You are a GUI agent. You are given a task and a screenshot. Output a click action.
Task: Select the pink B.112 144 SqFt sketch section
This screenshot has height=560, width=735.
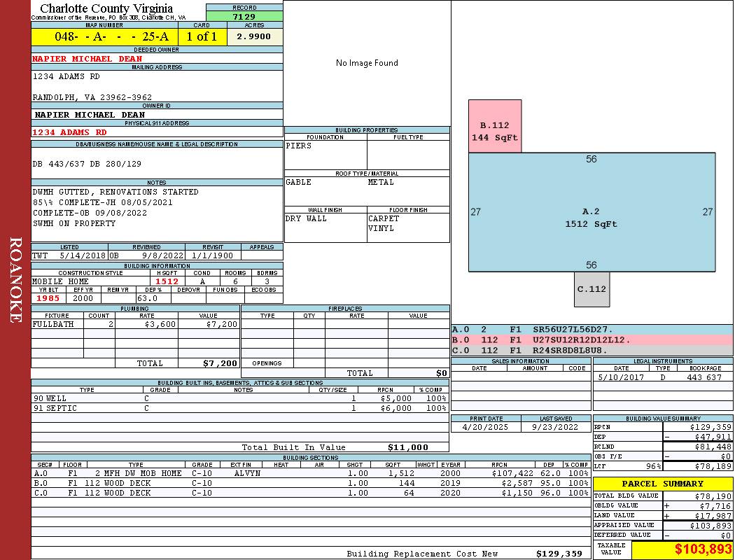[495, 131]
